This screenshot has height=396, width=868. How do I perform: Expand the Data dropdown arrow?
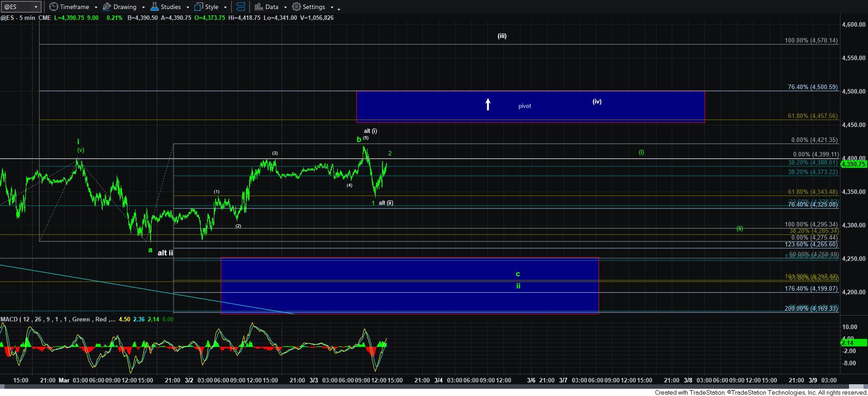[x=285, y=7]
